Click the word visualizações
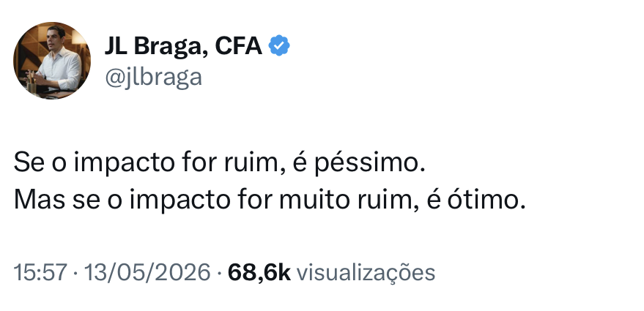The width and height of the screenshot is (644, 311). (x=366, y=273)
